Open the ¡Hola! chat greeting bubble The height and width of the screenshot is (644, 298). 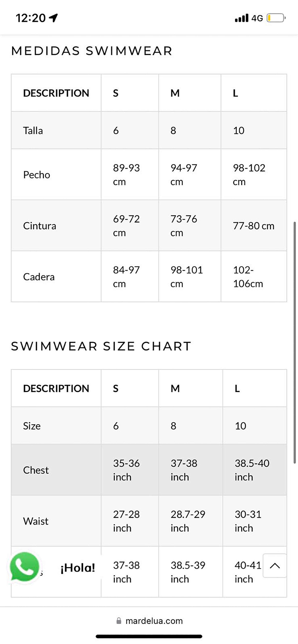tap(78, 568)
